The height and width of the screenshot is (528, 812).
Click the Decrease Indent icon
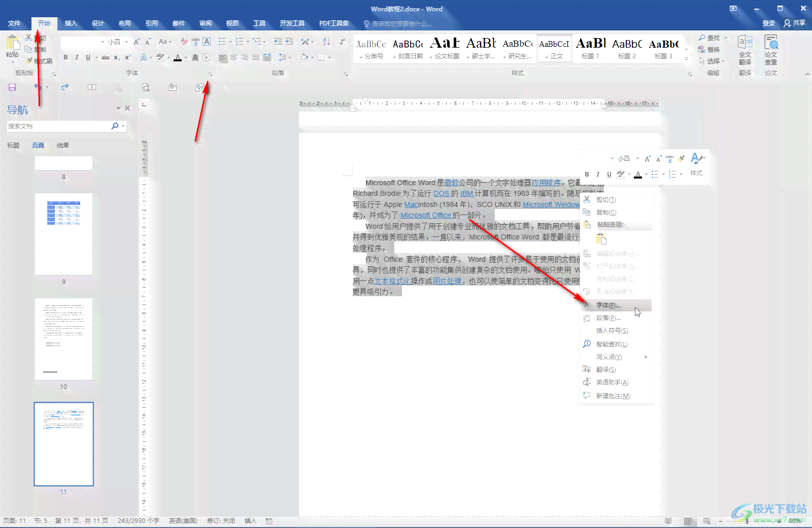(278, 42)
